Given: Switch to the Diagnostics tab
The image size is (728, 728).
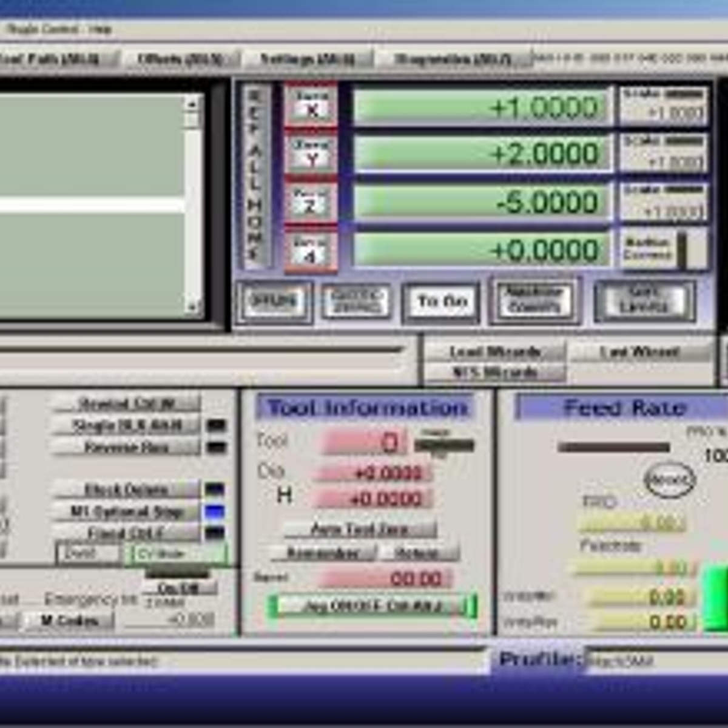Looking at the screenshot, I should pyautogui.click(x=452, y=59).
